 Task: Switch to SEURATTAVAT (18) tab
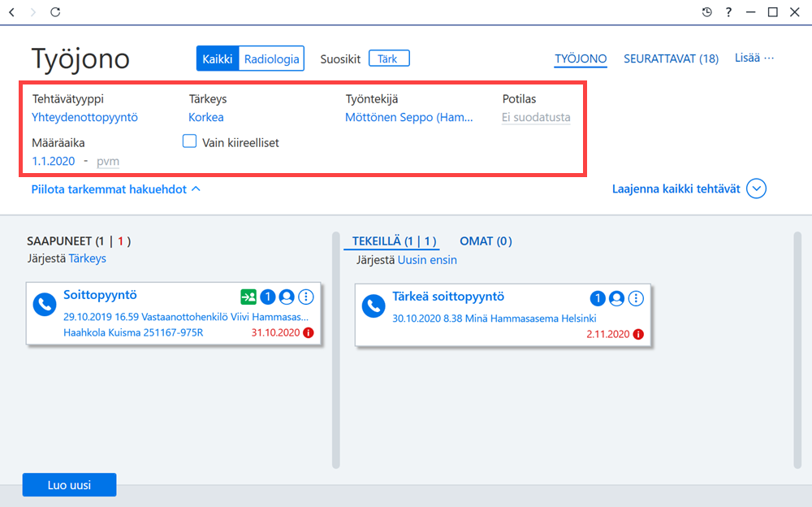pos(672,59)
